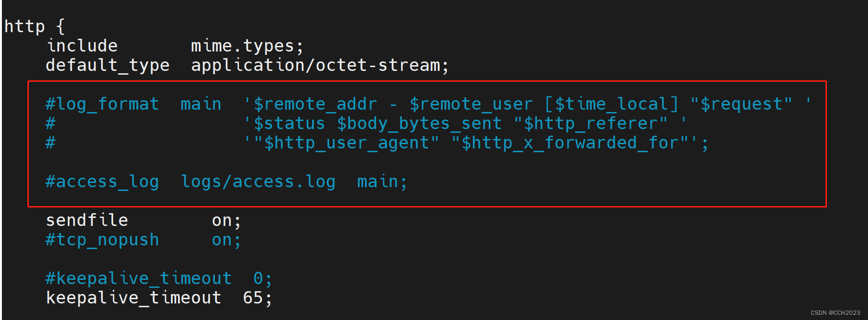Click the "[$time_local]" variable
Viewport: 868px width, 320px height.
tap(612, 104)
